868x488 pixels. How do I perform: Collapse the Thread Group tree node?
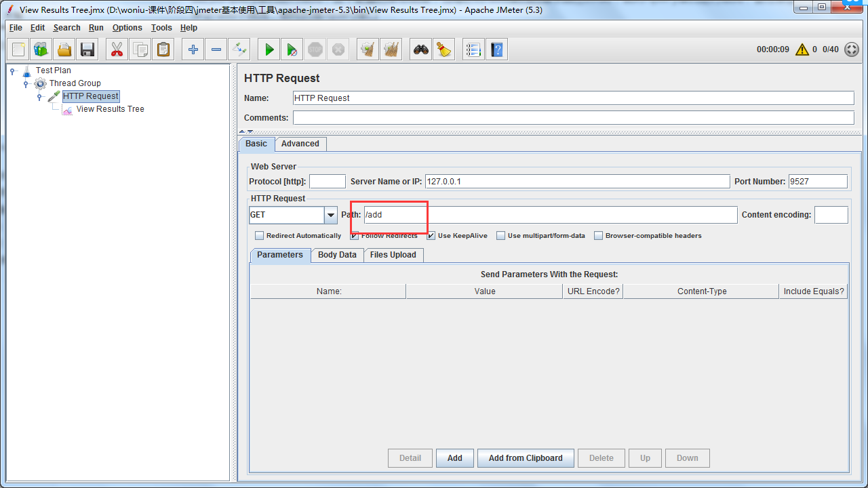point(26,83)
